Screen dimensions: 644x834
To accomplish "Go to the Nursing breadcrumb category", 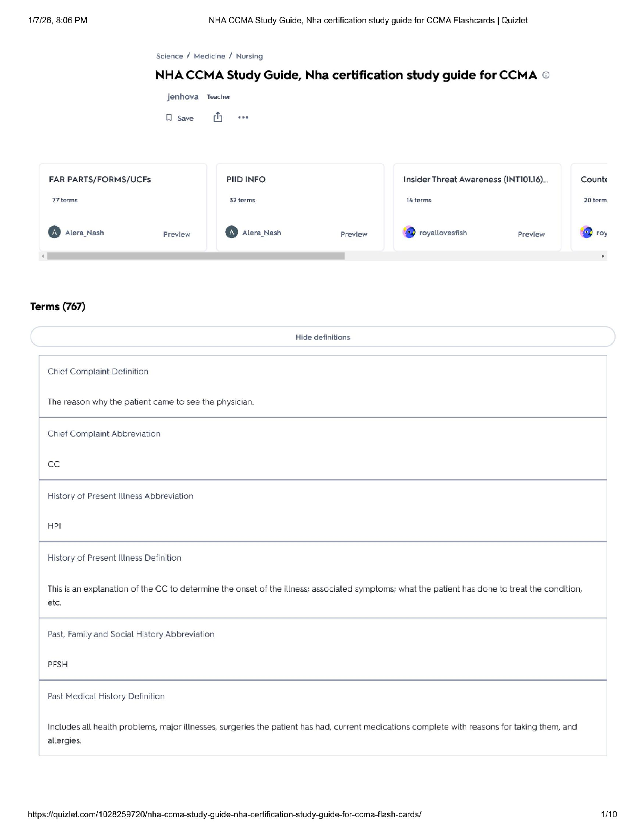I will pos(249,56).
